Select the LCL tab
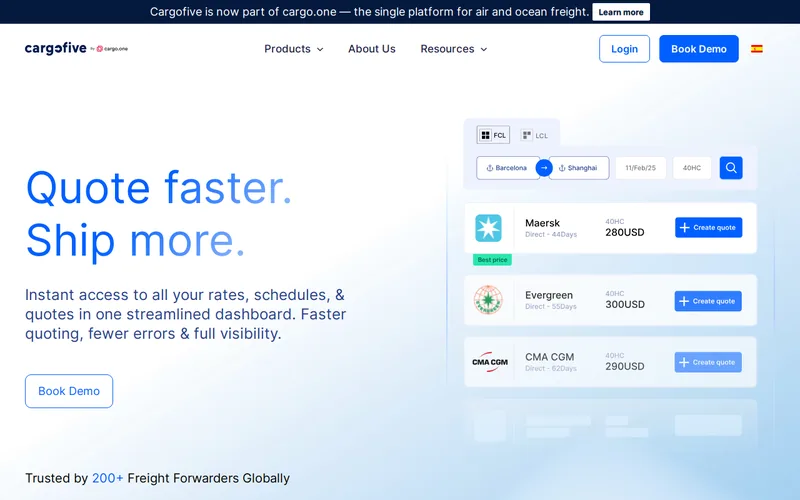Screen dimensions: 800x500 (534, 135)
